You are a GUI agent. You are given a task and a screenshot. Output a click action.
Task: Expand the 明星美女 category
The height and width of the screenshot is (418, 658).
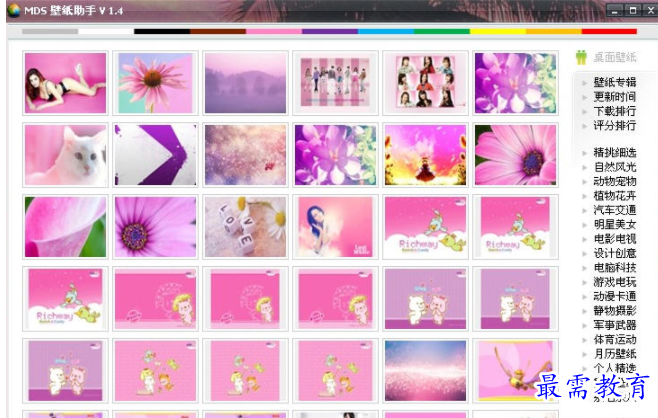pos(614,225)
